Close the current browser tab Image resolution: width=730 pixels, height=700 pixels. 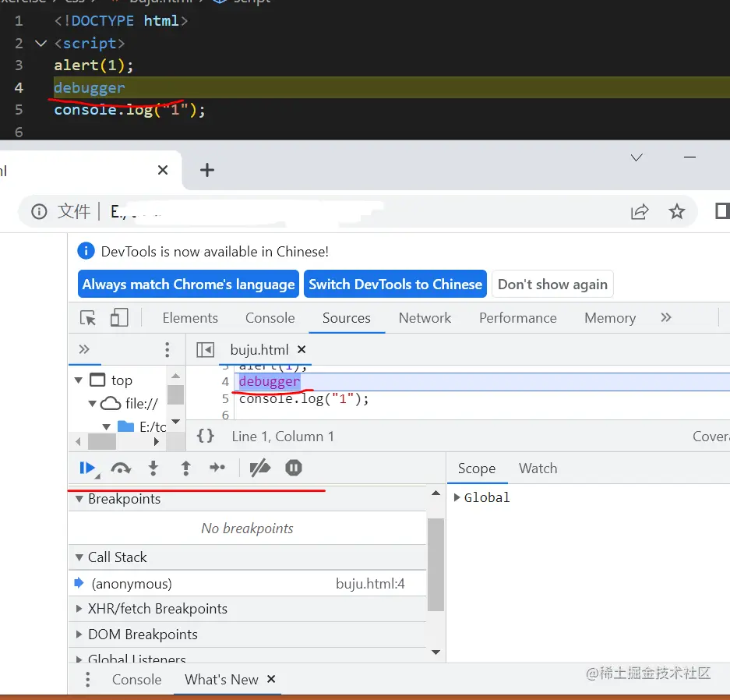[x=163, y=170]
